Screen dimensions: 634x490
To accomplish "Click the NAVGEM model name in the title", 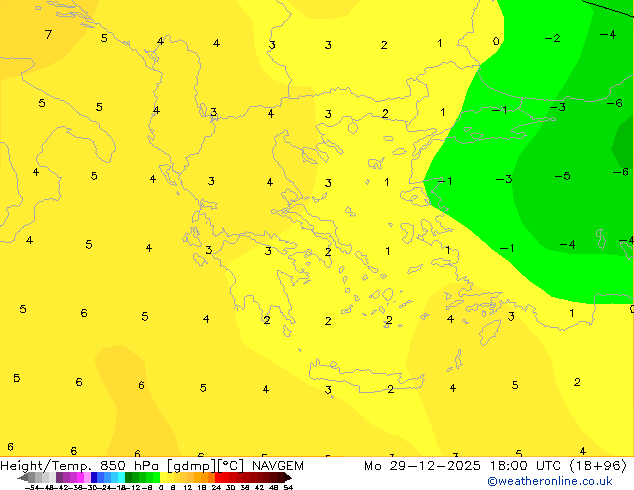I will click(277, 466).
